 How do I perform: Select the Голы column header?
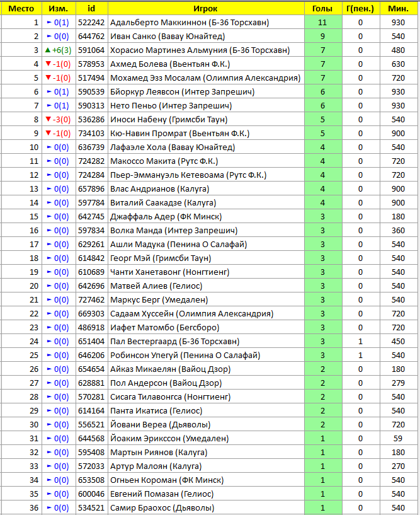[323, 9]
